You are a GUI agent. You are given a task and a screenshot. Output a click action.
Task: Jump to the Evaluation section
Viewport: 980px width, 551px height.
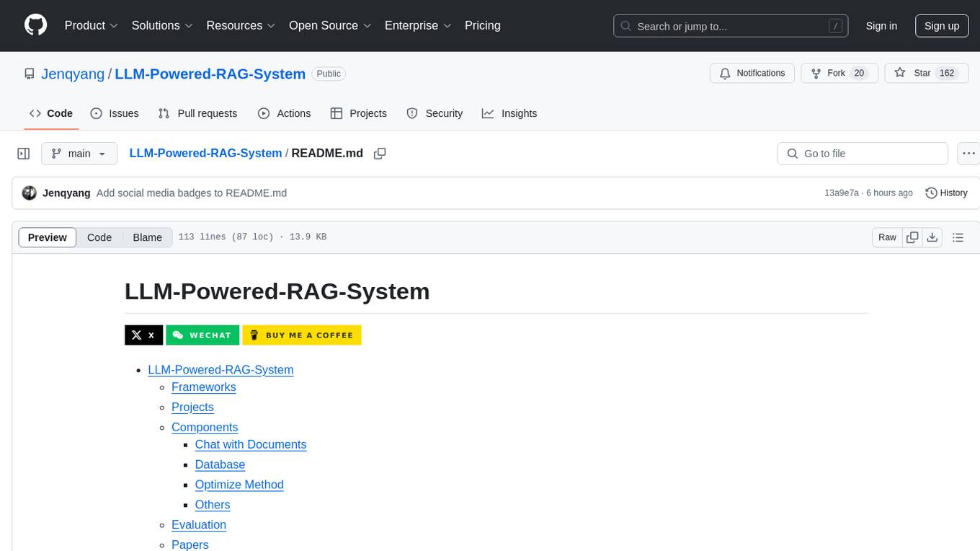(x=199, y=526)
